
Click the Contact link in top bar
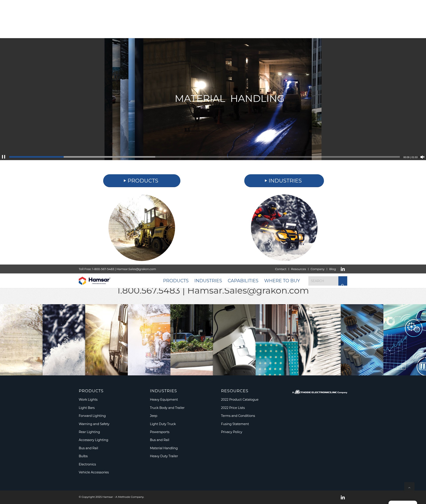pyautogui.click(x=280, y=269)
